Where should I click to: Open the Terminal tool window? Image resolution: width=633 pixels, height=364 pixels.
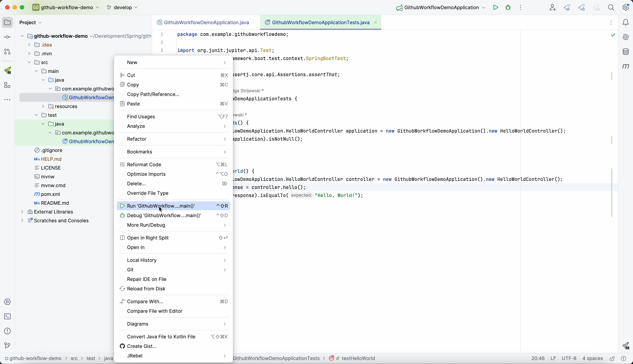pos(8,317)
